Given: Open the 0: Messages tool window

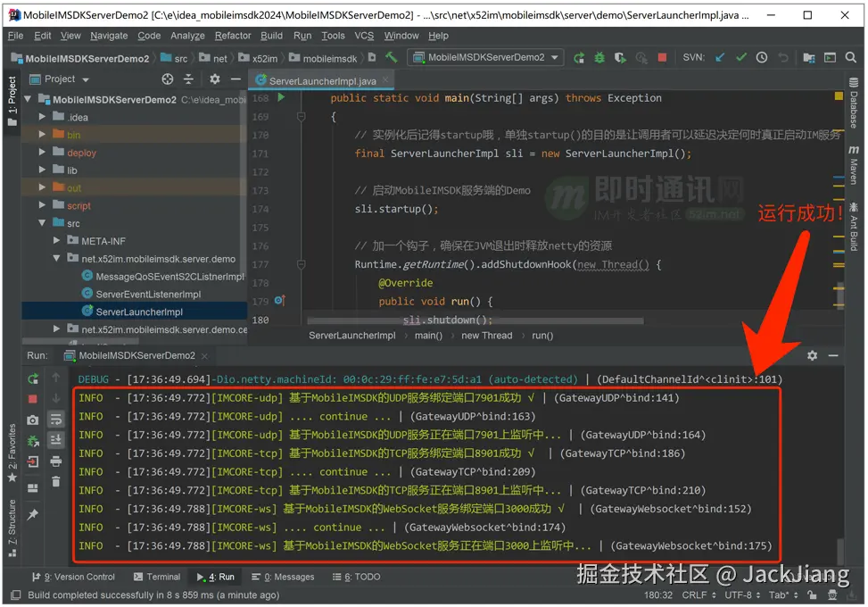Looking at the screenshot, I should [x=283, y=577].
